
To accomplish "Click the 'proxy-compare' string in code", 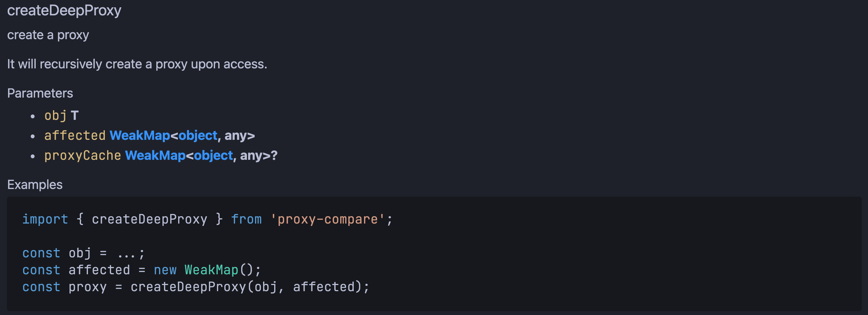I will coord(327,219).
